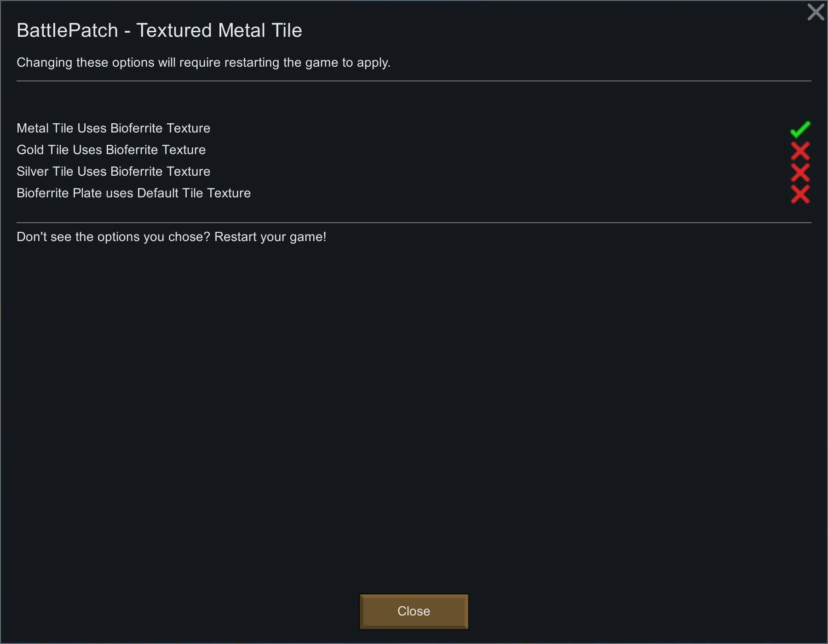Disable Metal Tile Bioferrite Texture green checkmark
Screen dimensions: 828x644
800,129
